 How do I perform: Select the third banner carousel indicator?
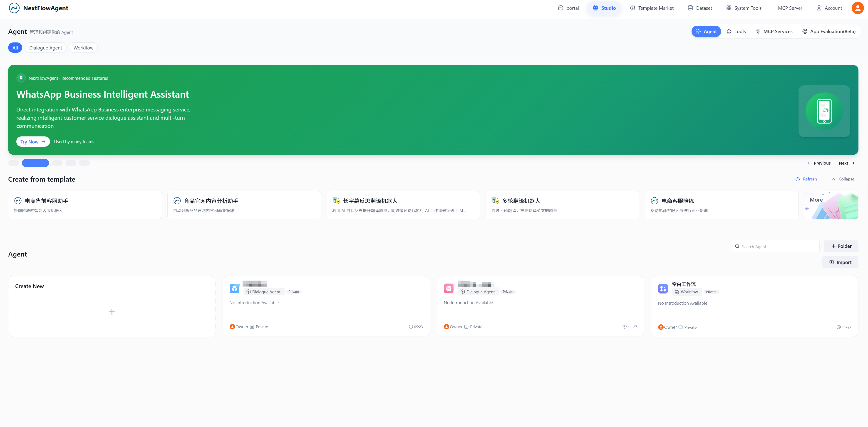tap(57, 163)
